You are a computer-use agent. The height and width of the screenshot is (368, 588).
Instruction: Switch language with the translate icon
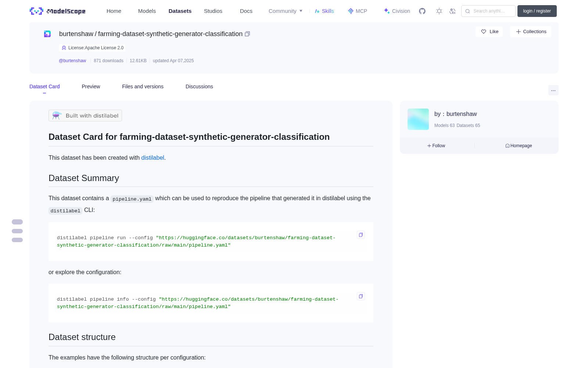(452, 11)
